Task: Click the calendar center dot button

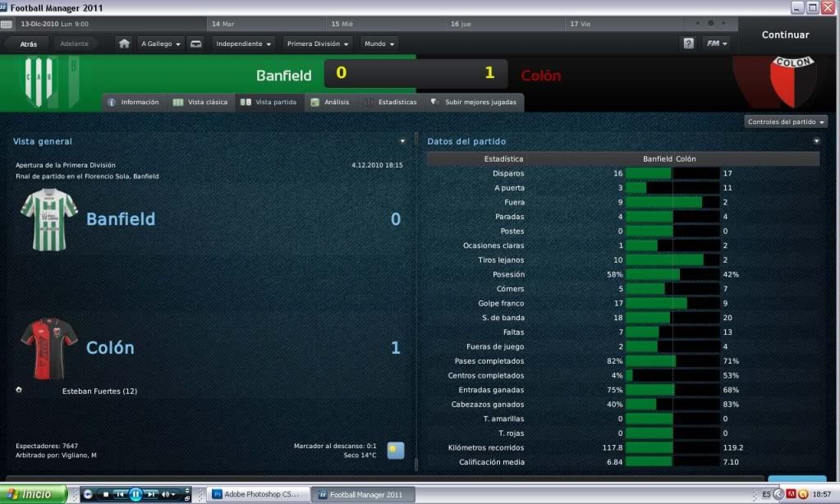Action: coord(711,24)
